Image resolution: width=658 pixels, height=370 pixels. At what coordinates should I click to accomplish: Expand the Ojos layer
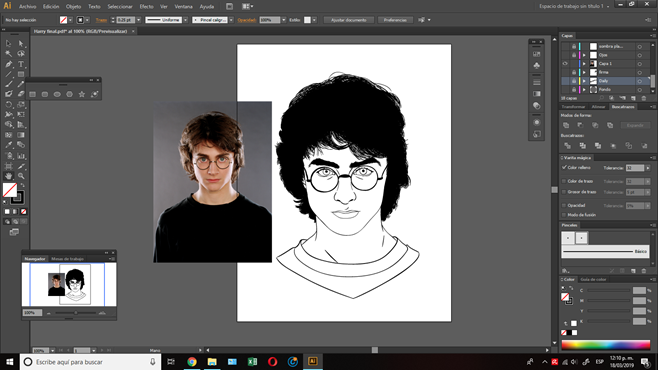(x=584, y=55)
